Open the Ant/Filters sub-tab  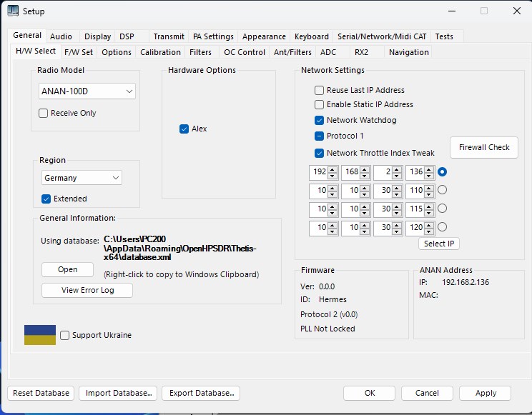click(292, 52)
